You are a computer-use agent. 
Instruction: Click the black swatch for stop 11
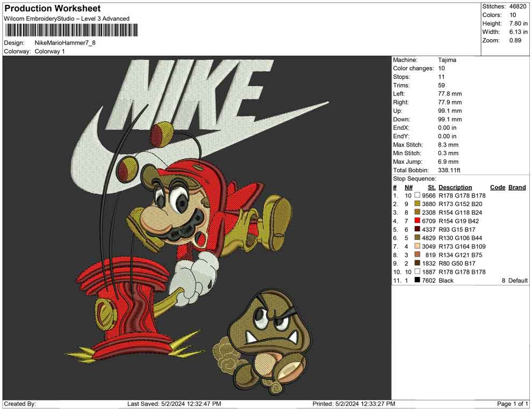[x=418, y=280]
